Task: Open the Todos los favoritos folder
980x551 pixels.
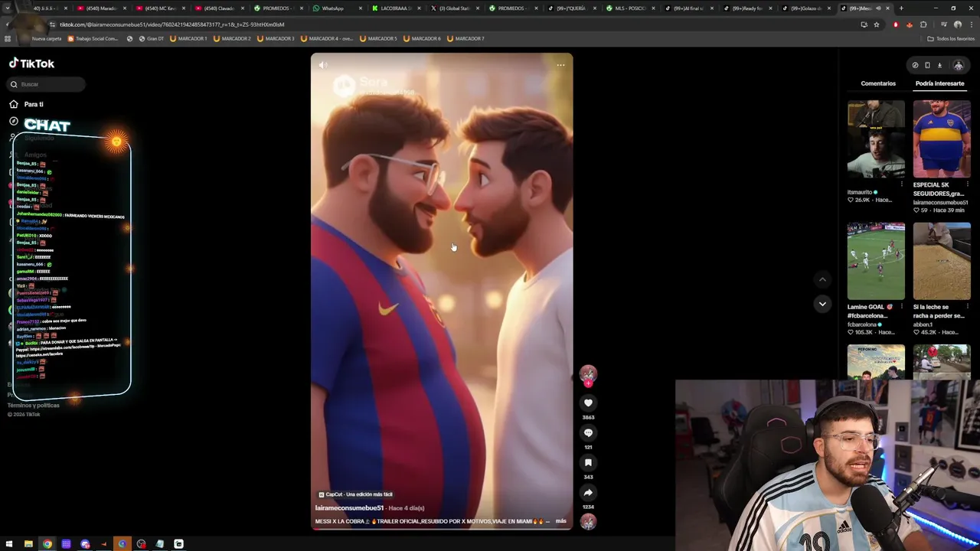Action: [x=951, y=38]
